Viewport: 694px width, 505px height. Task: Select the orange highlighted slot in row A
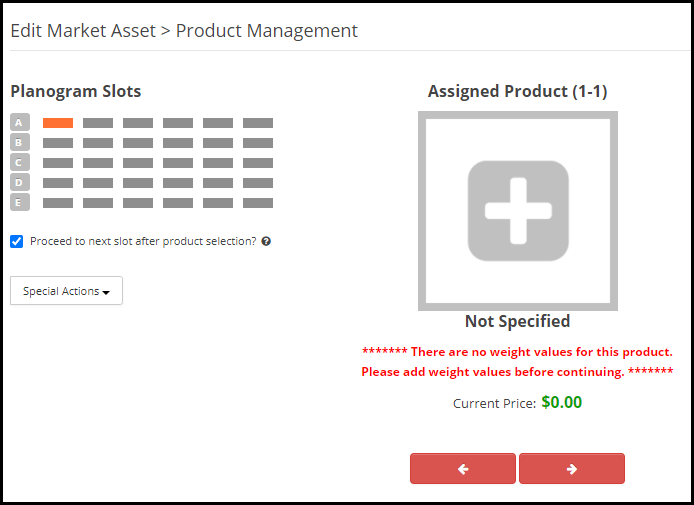[58, 123]
